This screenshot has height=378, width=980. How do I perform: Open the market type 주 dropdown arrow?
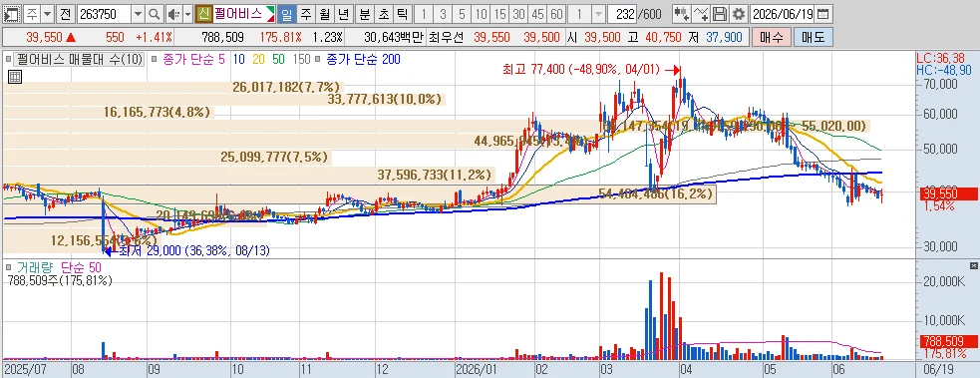click(x=48, y=13)
